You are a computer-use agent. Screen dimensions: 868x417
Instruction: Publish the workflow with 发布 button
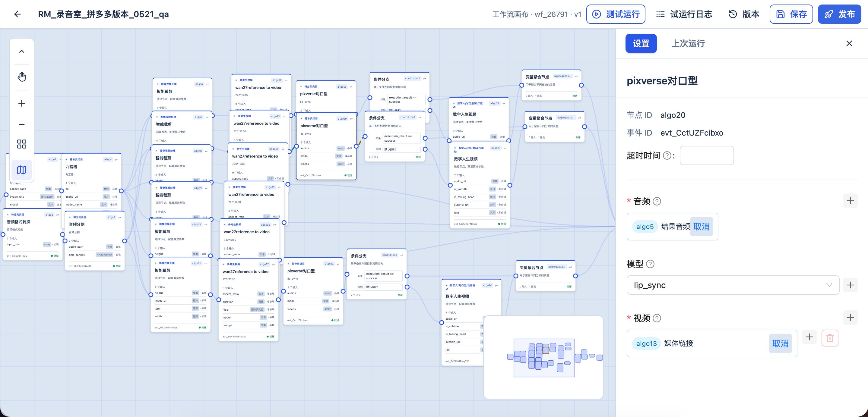coord(839,14)
